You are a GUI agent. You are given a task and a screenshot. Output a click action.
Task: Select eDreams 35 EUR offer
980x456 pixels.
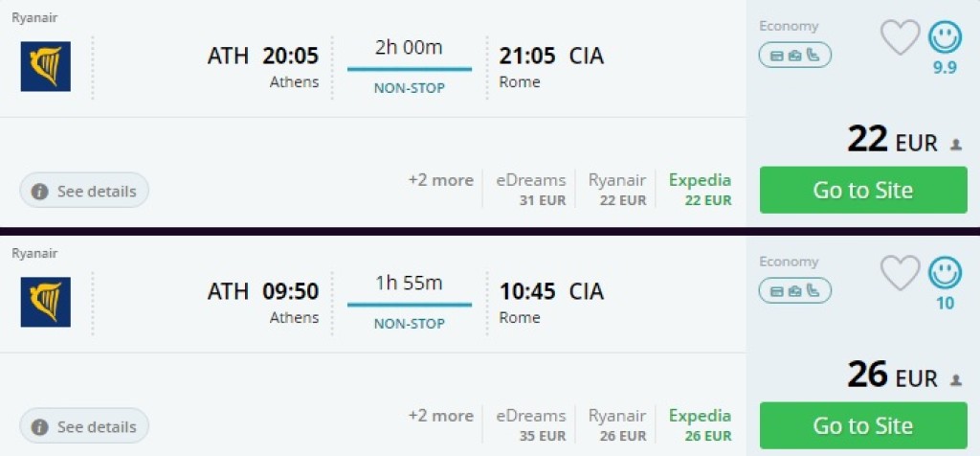point(530,425)
